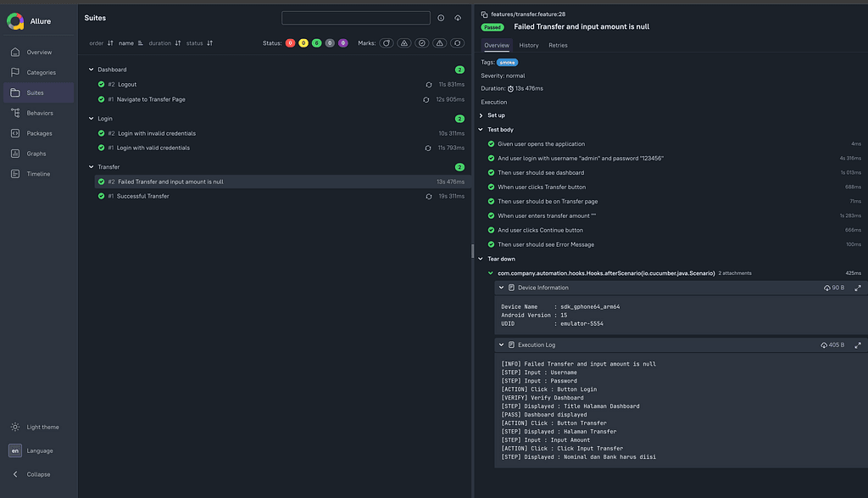Screen dimensions: 868x498
Task: Click the clock icon beside Duration
Action: tap(510, 88)
